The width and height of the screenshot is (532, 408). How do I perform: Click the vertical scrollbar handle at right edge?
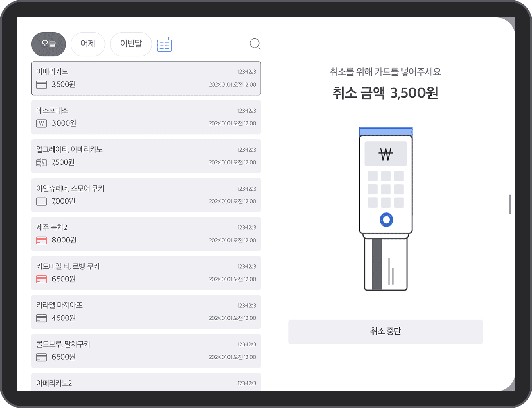pyautogui.click(x=510, y=204)
